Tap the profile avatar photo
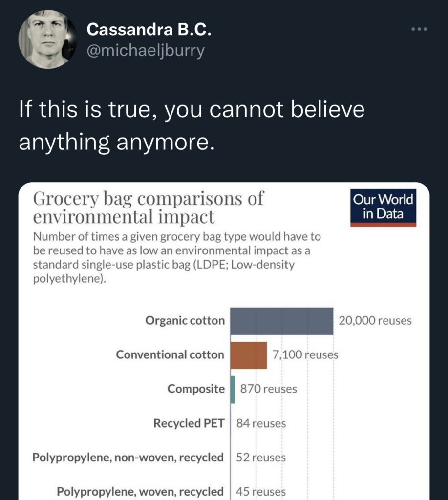 pos(47,39)
